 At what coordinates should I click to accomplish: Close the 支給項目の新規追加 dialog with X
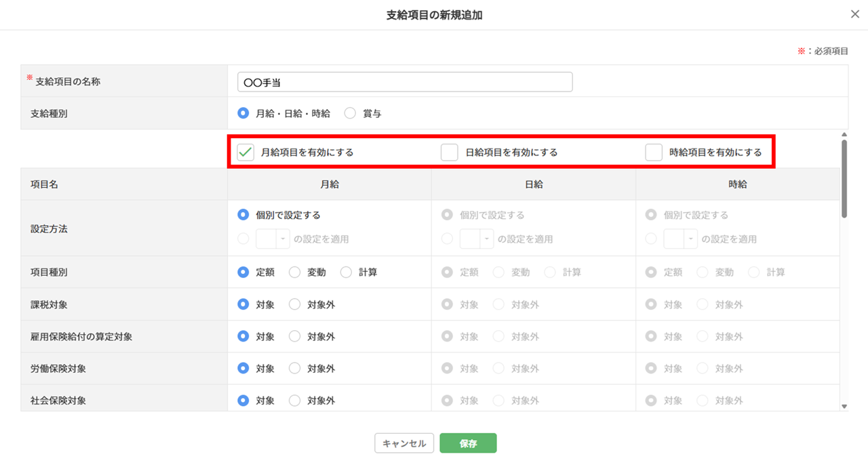pyautogui.click(x=855, y=14)
